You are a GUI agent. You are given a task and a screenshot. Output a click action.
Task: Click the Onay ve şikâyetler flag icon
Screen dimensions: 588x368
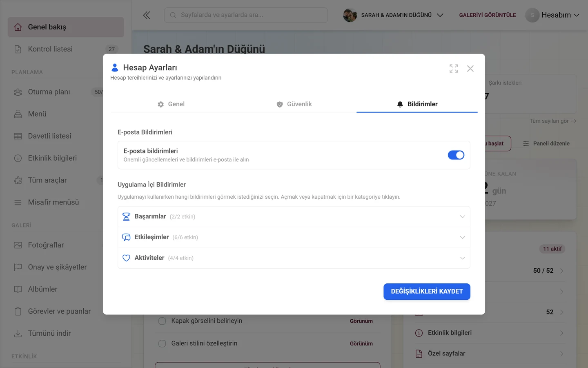[18, 267]
